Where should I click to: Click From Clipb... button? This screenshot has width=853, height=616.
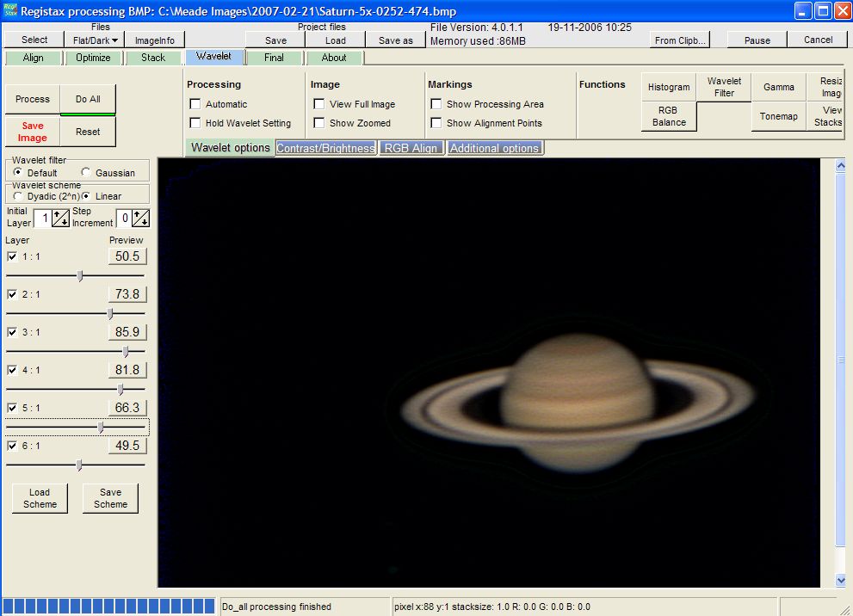point(680,40)
